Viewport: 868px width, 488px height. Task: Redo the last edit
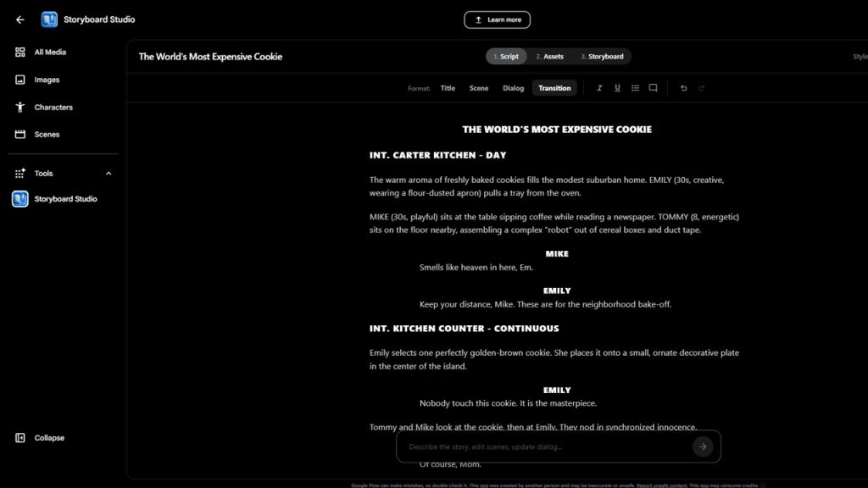coord(701,88)
